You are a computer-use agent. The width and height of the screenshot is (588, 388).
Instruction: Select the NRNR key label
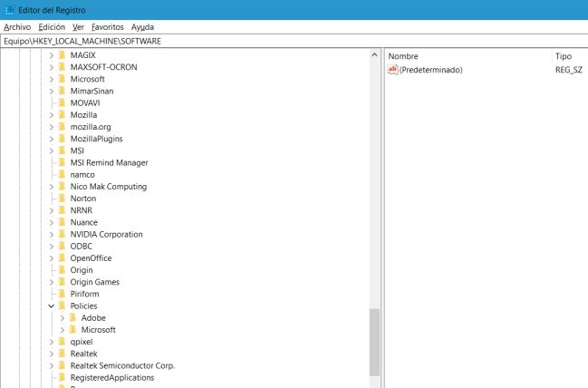[x=82, y=210]
